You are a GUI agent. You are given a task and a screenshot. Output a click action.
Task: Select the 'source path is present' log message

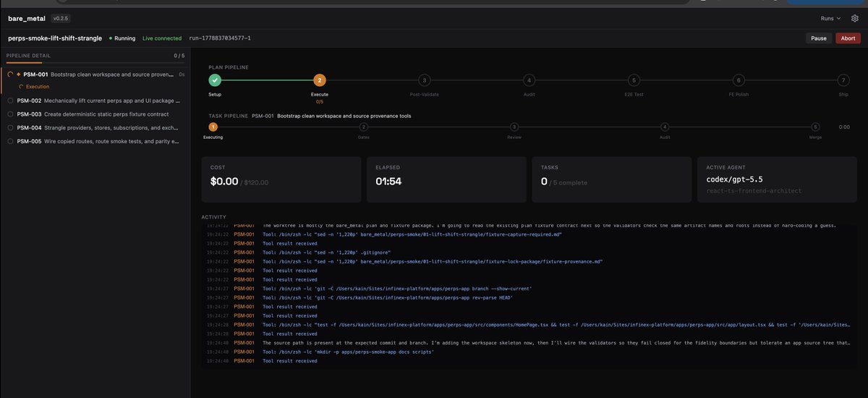pyautogui.click(x=530, y=343)
